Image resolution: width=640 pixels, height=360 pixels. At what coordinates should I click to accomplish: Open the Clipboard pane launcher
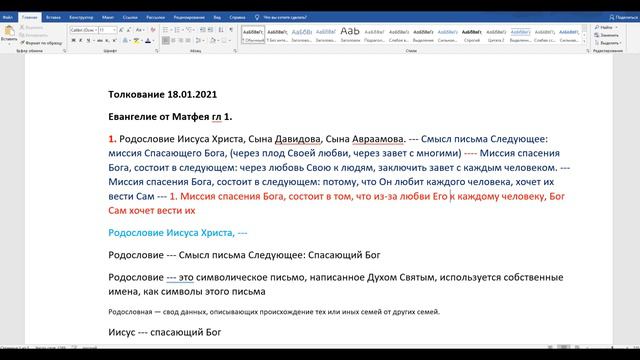(x=64, y=51)
